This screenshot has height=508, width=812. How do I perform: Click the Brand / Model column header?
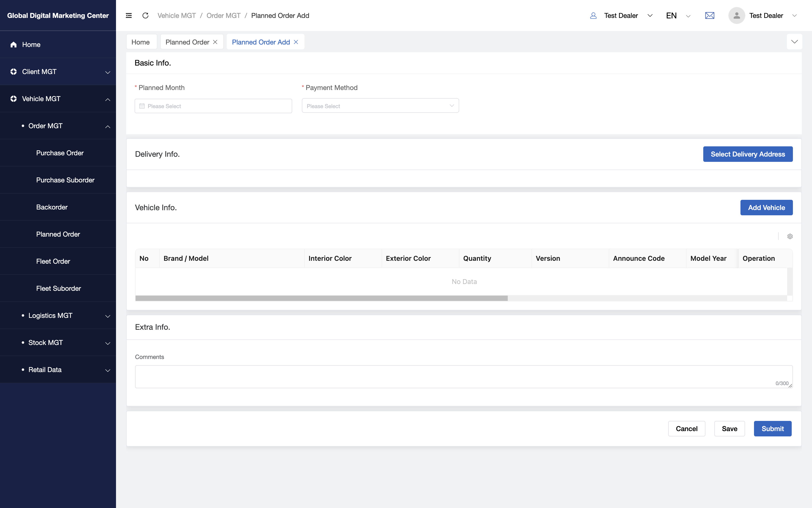click(x=232, y=258)
